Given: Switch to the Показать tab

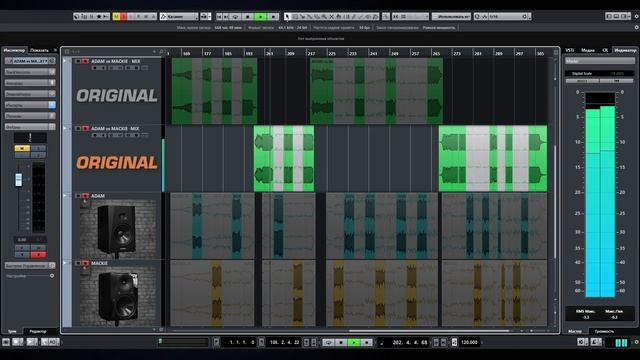Looking at the screenshot, I should tap(40, 50).
